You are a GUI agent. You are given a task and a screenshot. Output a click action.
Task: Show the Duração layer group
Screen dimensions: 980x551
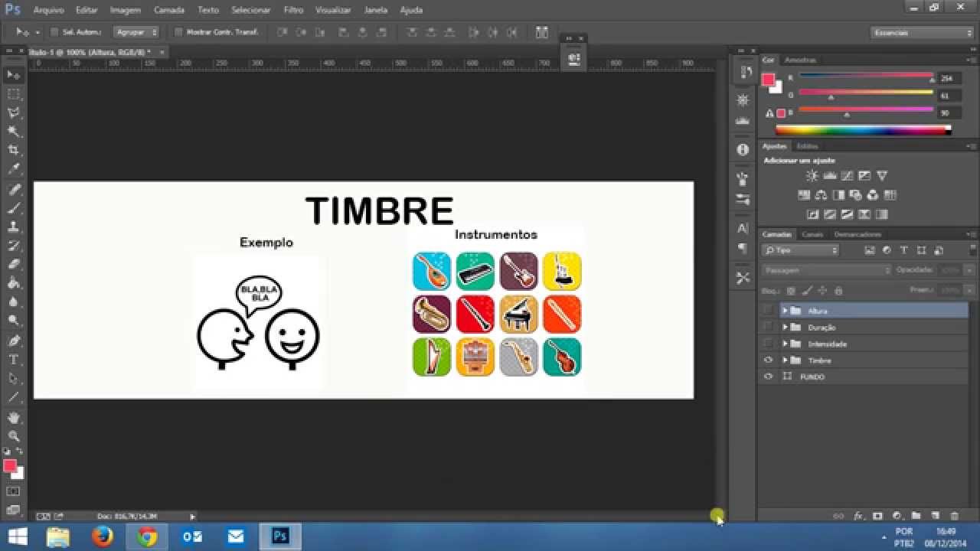768,328
